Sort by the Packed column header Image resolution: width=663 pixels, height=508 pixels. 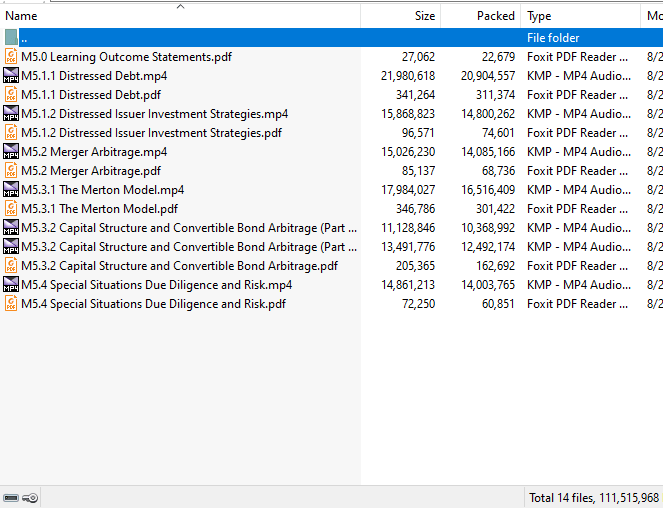(x=496, y=16)
